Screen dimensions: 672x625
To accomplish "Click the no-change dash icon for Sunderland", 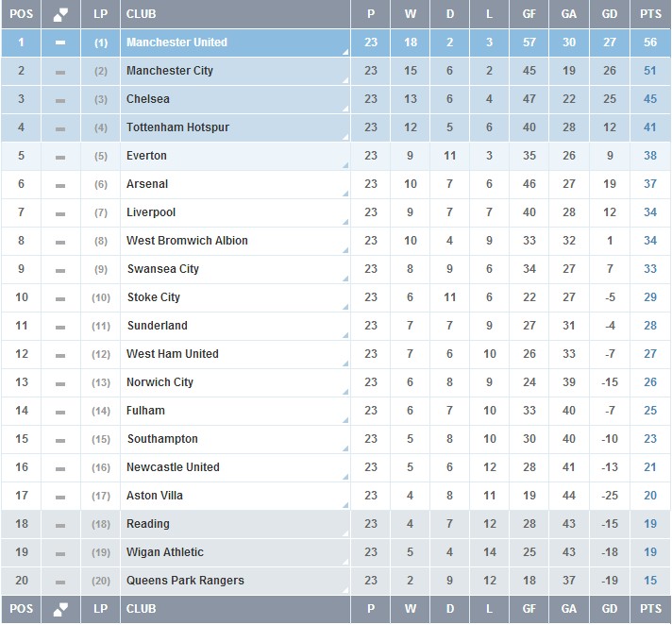I will click(x=60, y=326).
